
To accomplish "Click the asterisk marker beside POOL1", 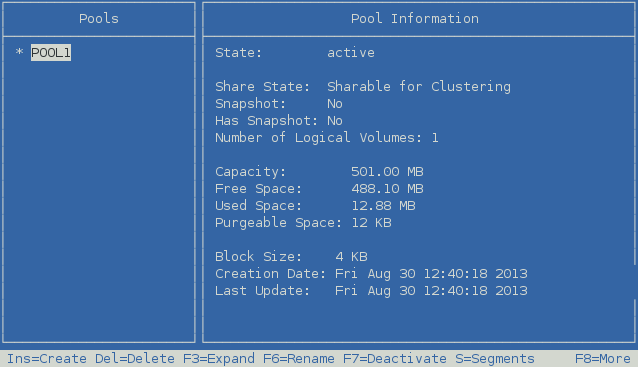I will (x=19, y=52).
